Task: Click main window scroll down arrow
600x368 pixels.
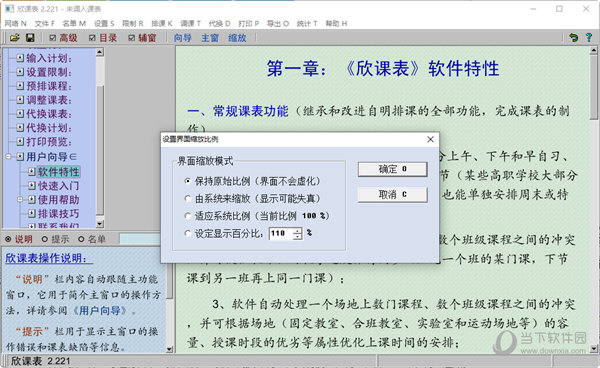Action: [594, 348]
